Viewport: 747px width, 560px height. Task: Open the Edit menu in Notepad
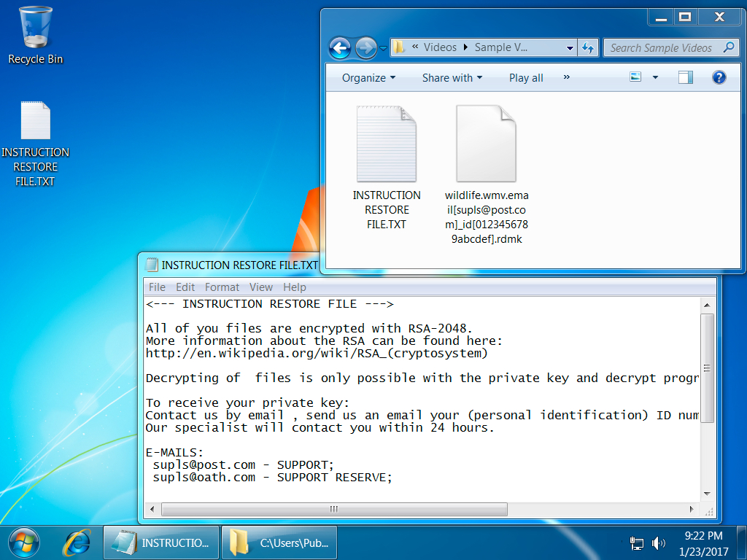pos(185,287)
